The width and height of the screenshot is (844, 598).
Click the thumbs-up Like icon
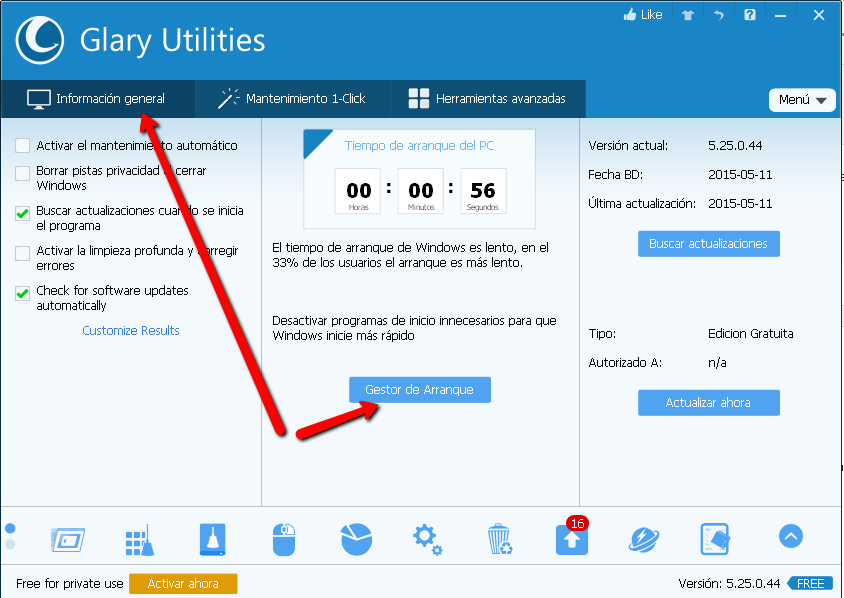[629, 15]
